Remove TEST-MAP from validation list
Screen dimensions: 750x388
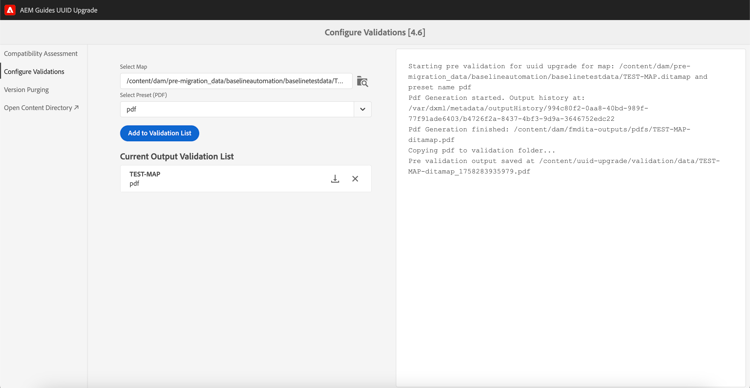coord(355,179)
